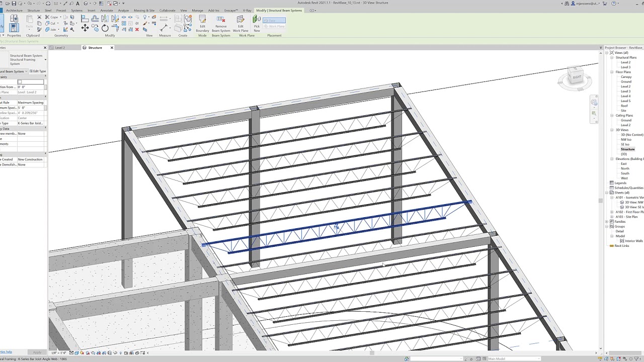Click the Apply button in Properties
Image resolution: width=644 pixels, height=362 pixels.
37,352
